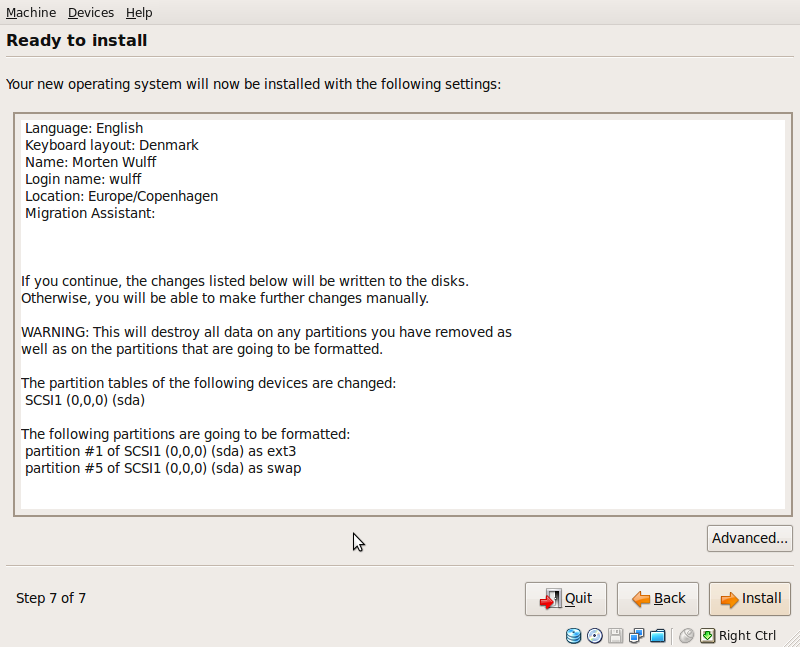800x647 pixels.
Task: Click the green arrow host key icon
Action: tap(708, 636)
